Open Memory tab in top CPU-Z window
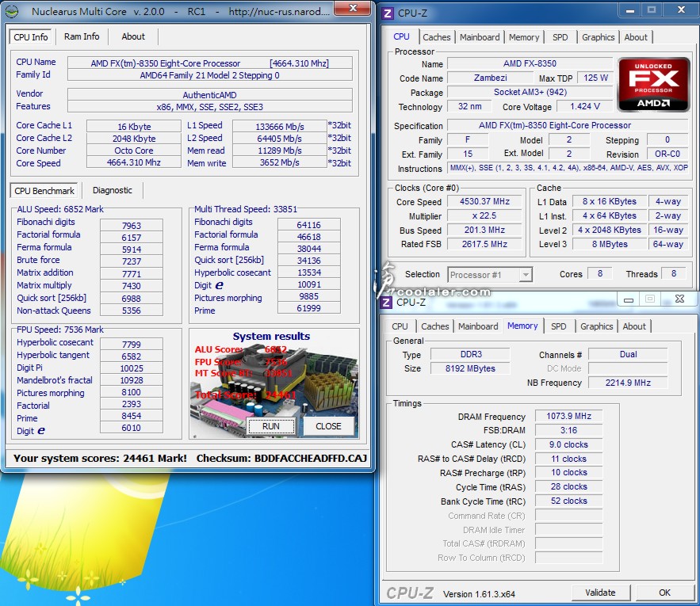The image size is (700, 606). [x=524, y=37]
